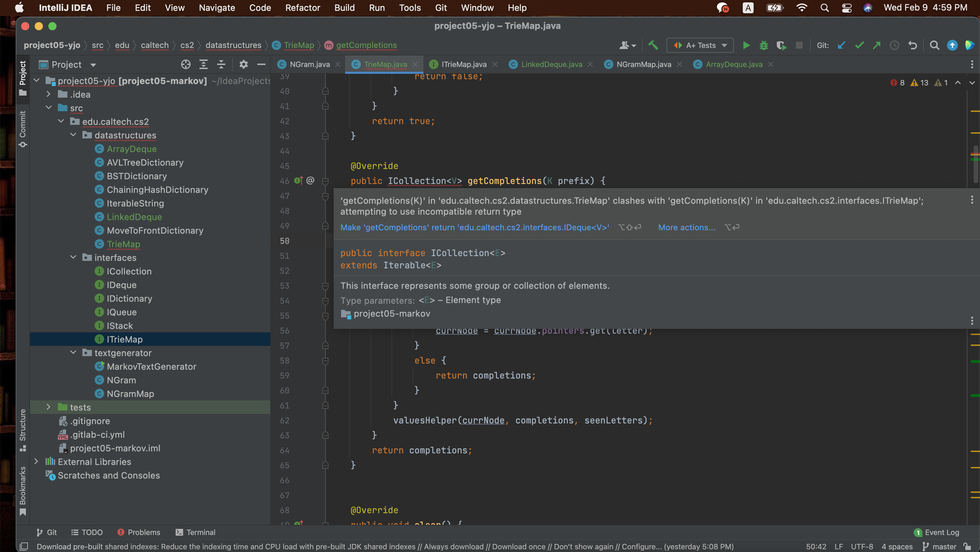Image resolution: width=980 pixels, height=552 pixels.
Task: Start the debug bug icon
Action: pos(764,45)
